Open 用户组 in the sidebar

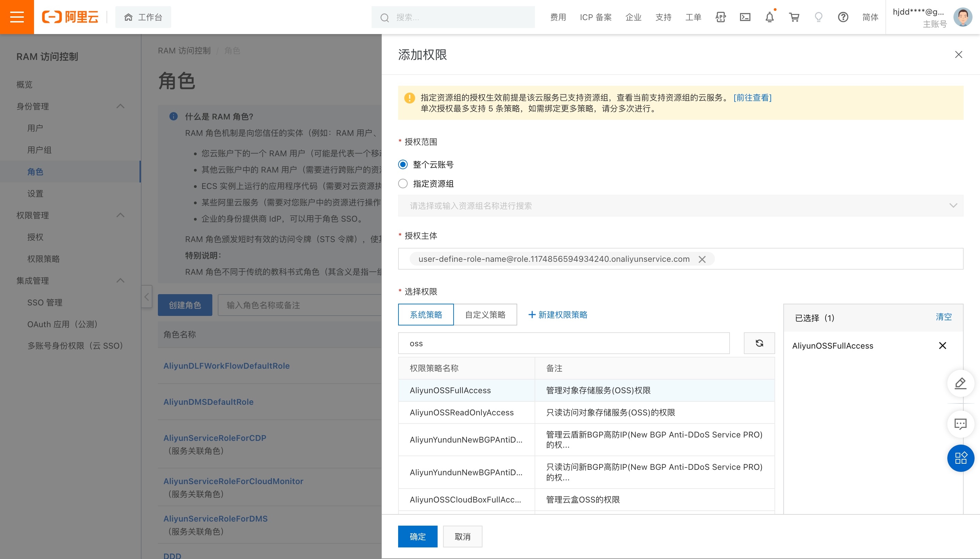point(39,150)
